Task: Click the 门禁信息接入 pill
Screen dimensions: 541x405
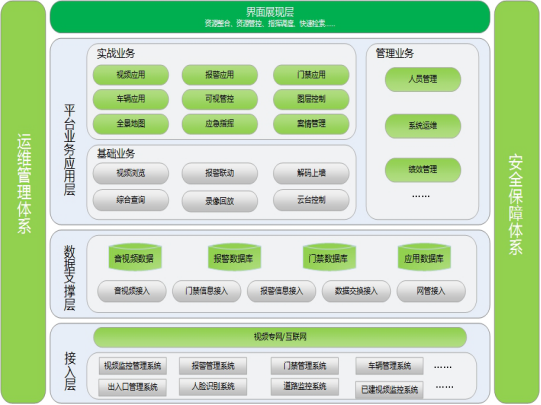Action: coord(207,291)
